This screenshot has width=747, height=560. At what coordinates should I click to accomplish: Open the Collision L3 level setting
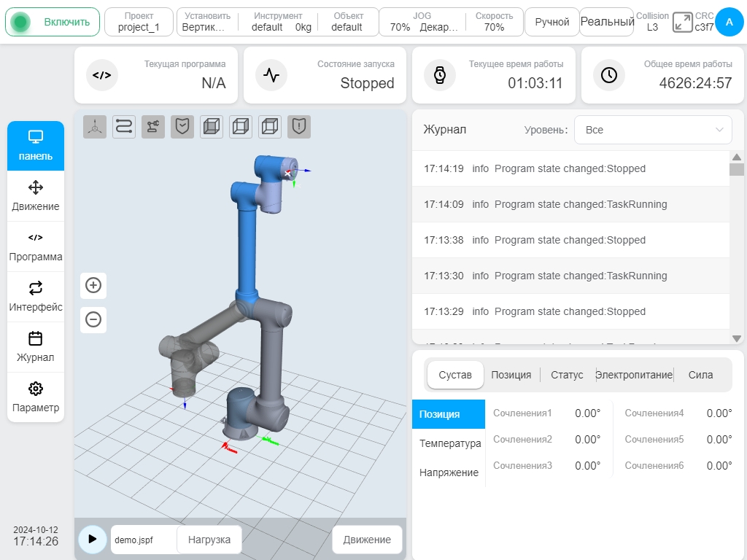(x=652, y=22)
